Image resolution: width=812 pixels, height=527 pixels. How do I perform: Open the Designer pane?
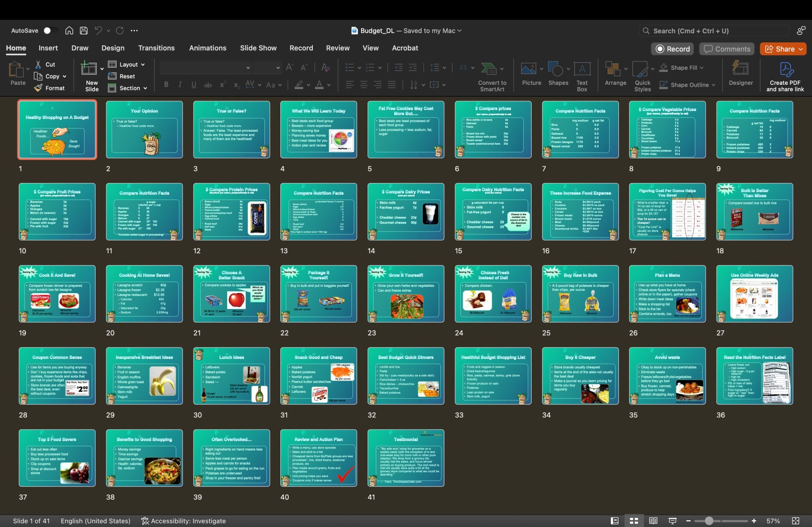pos(741,74)
